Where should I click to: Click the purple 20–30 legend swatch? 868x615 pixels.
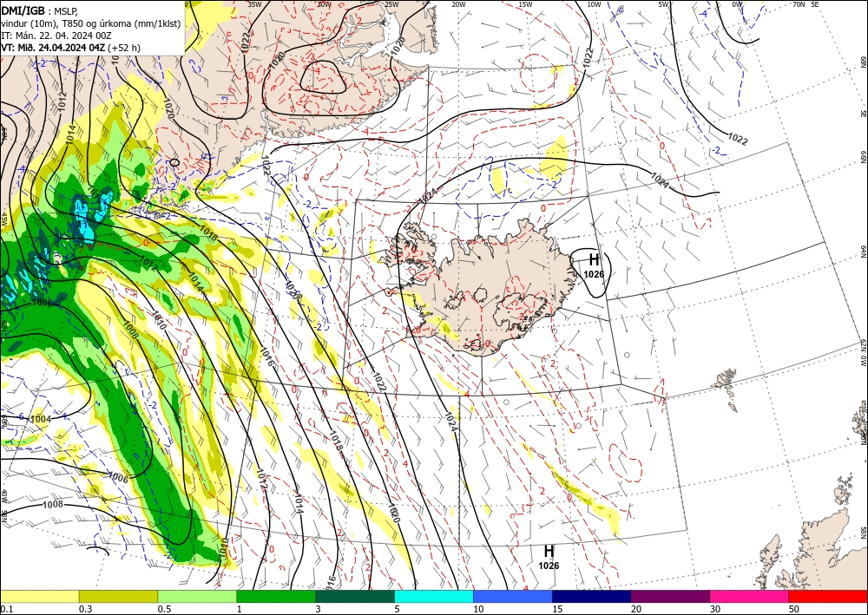(x=670, y=596)
